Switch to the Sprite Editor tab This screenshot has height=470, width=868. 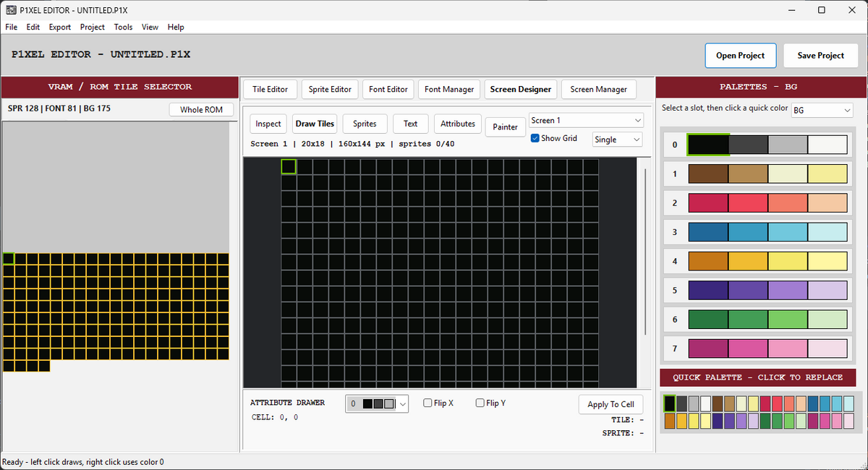(330, 89)
